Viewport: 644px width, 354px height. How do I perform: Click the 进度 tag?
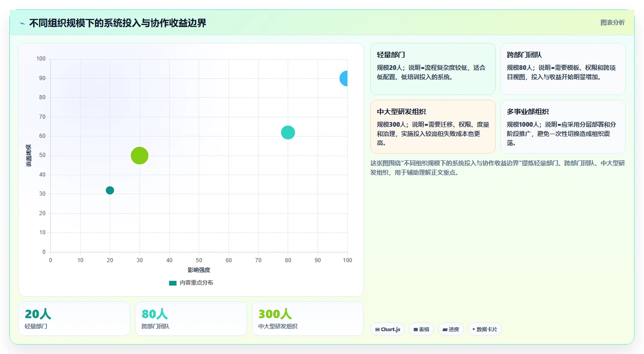[451, 329]
